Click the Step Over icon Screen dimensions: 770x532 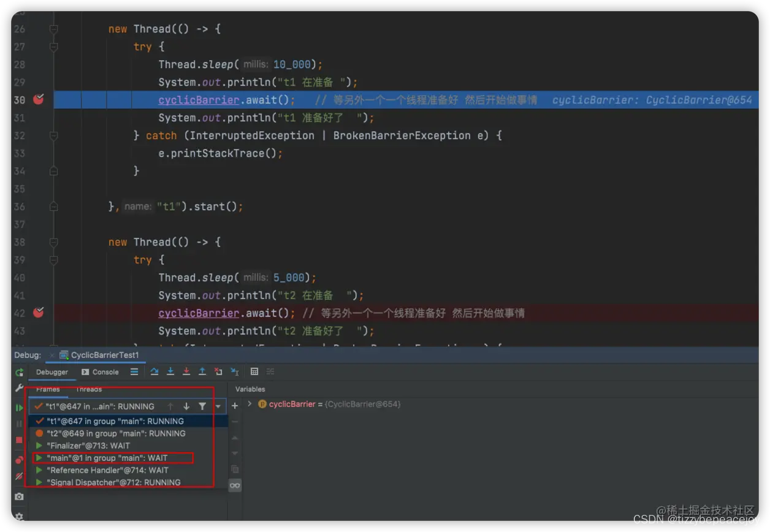pyautogui.click(x=154, y=371)
